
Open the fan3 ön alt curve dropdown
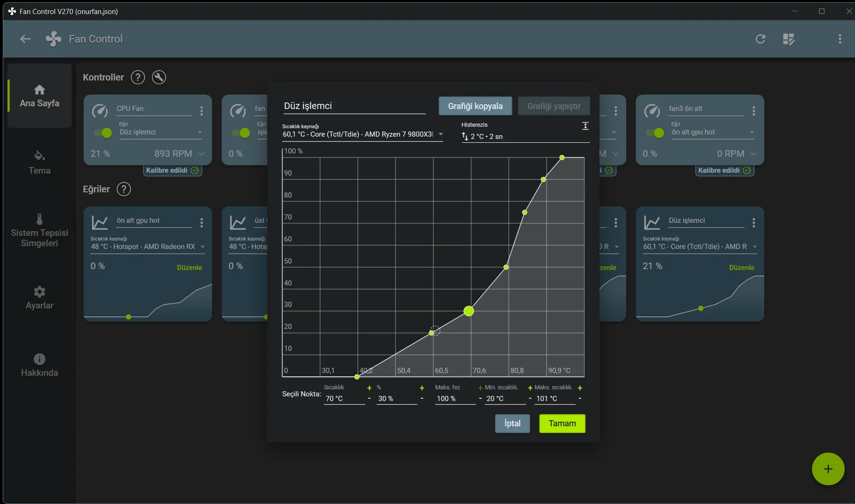tap(714, 132)
